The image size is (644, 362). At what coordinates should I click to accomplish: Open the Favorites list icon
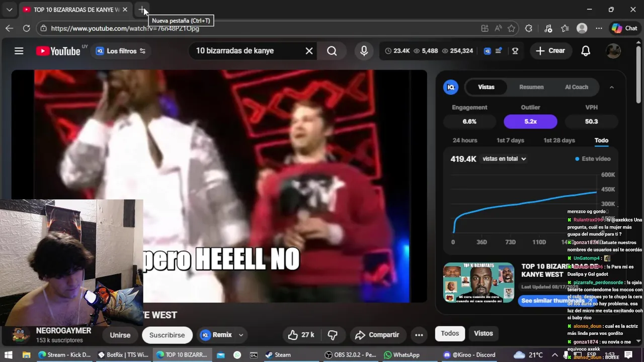tap(565, 28)
